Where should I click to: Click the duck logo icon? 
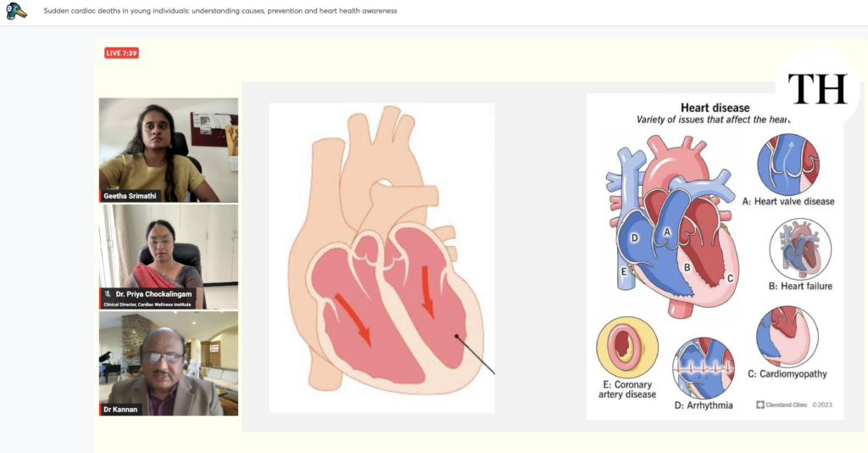click(x=16, y=11)
